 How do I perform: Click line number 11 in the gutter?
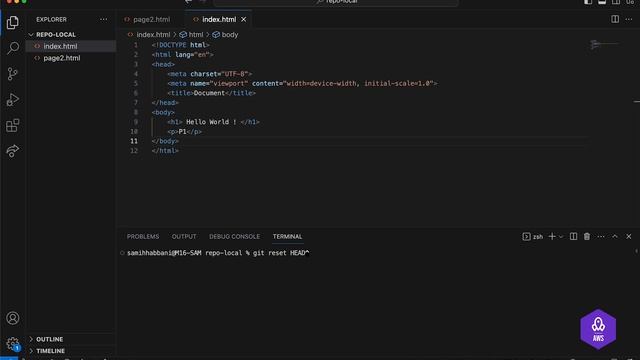tap(134, 141)
